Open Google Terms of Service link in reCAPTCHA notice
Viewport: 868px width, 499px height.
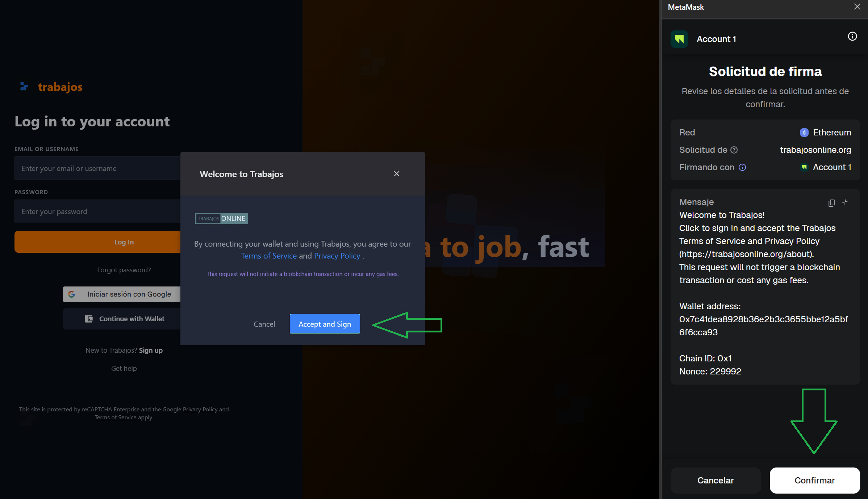point(116,417)
